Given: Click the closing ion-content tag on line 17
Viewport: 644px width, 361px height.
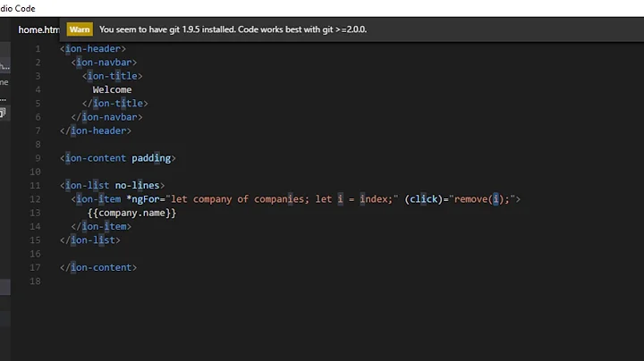Looking at the screenshot, I should pyautogui.click(x=98, y=267).
